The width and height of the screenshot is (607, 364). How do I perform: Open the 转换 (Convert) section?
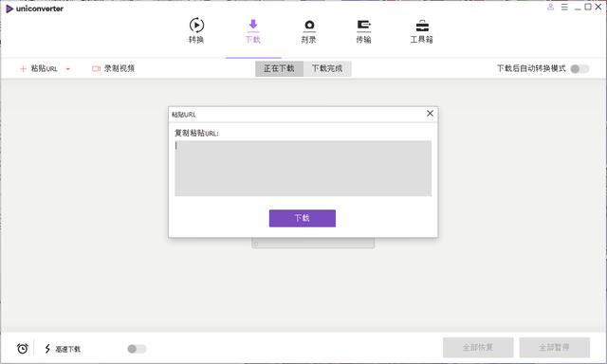tap(196, 30)
